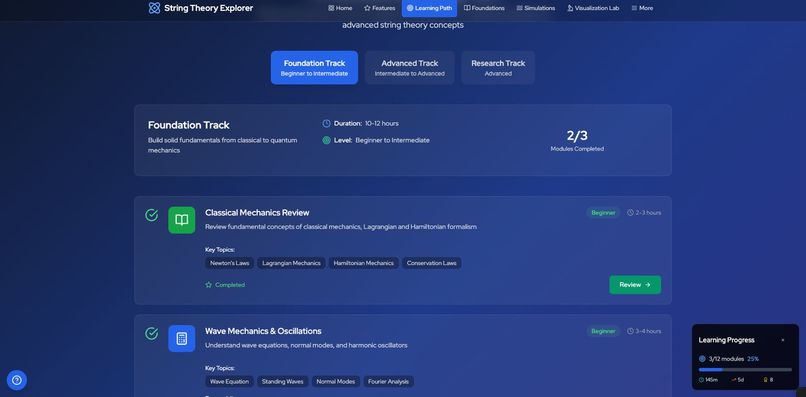
Task: Click the 2/3 modules completed counter
Action: click(577, 140)
